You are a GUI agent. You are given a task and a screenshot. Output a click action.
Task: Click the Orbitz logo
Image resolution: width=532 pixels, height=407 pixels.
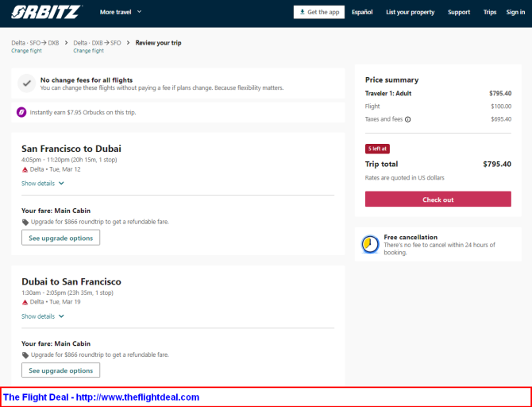tap(46, 12)
